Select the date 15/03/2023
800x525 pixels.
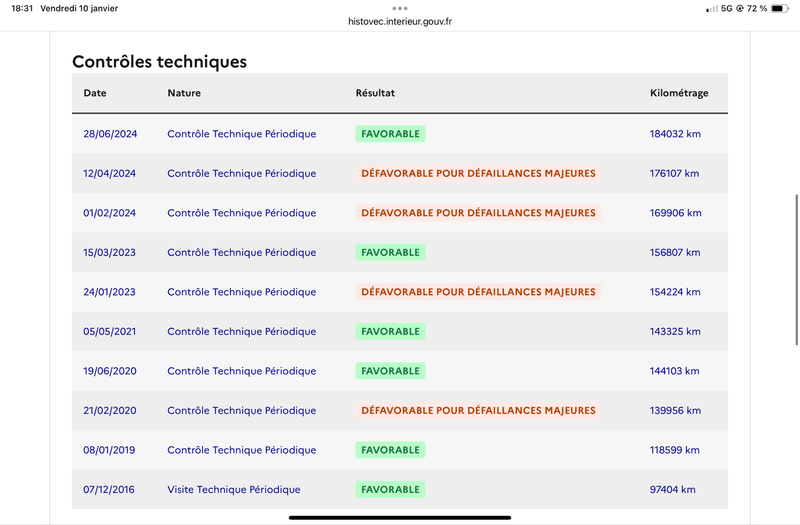coord(110,253)
